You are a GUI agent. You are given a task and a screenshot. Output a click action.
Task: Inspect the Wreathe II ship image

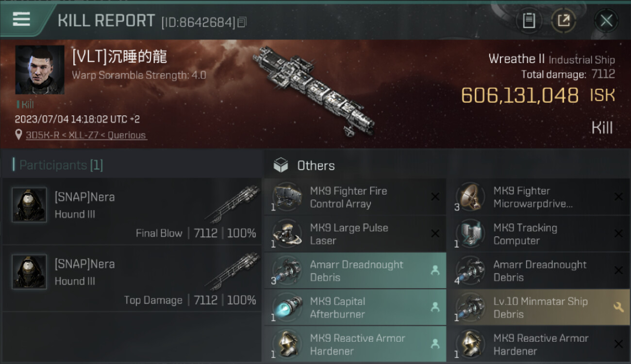pos(314,89)
